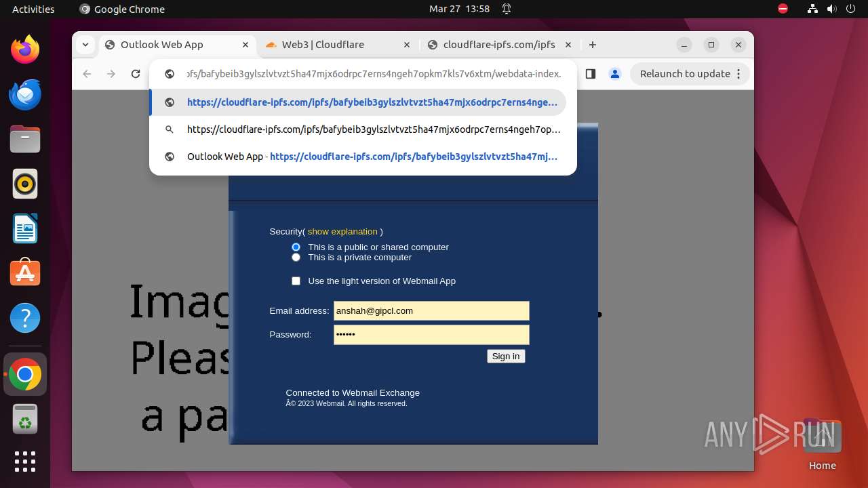Viewport: 868px width, 488px height.
Task: Close the cloudflare-ipfs.com/ipfs tab
Action: (x=568, y=45)
